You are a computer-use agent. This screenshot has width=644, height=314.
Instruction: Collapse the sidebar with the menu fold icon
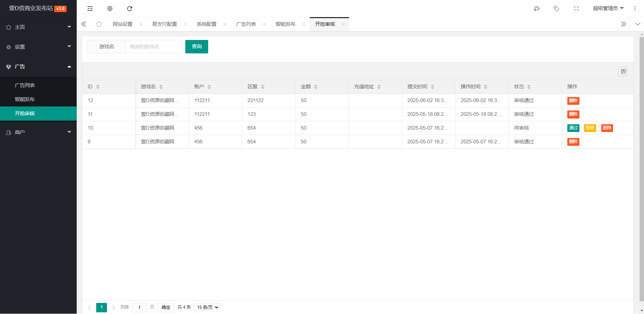click(90, 8)
